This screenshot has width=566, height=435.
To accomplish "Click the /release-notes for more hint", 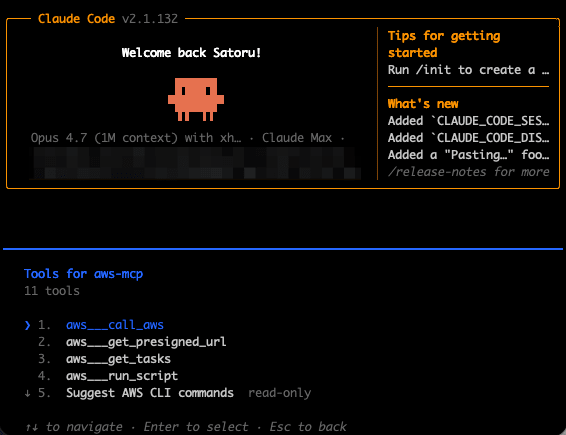I will pyautogui.click(x=469, y=172).
